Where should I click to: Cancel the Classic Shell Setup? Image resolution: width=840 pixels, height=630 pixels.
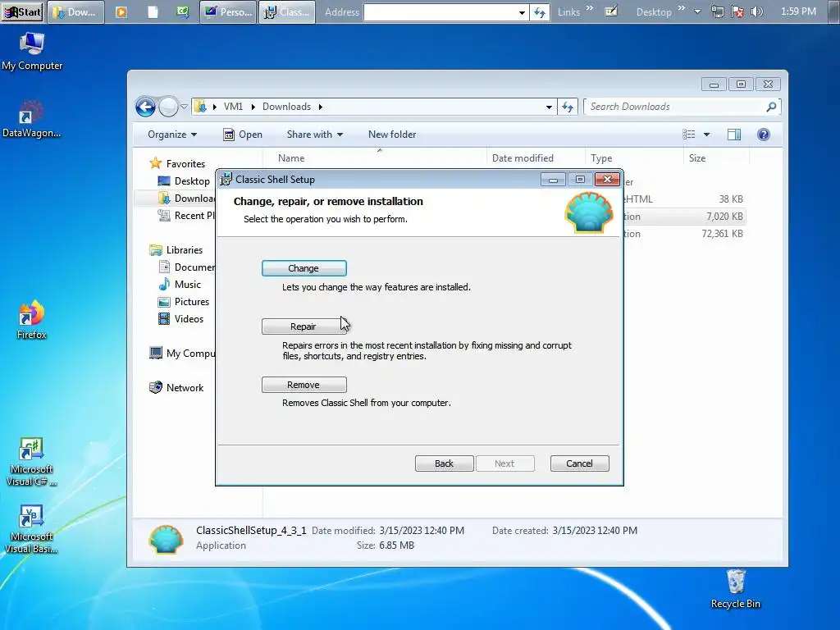pos(580,463)
